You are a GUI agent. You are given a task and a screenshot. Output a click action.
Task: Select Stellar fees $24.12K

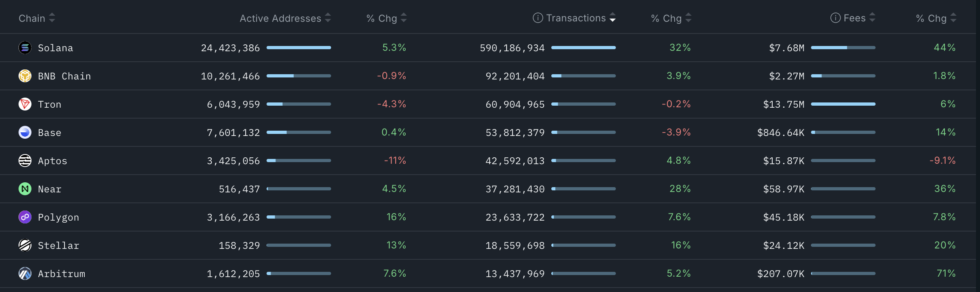point(784,246)
